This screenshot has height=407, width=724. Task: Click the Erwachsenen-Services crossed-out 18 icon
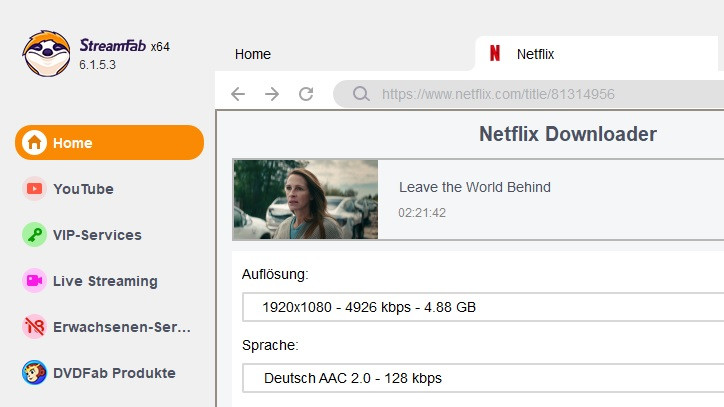click(34, 327)
